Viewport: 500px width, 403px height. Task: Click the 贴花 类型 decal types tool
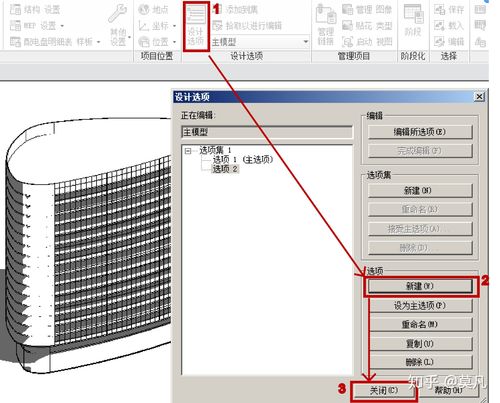click(367, 25)
